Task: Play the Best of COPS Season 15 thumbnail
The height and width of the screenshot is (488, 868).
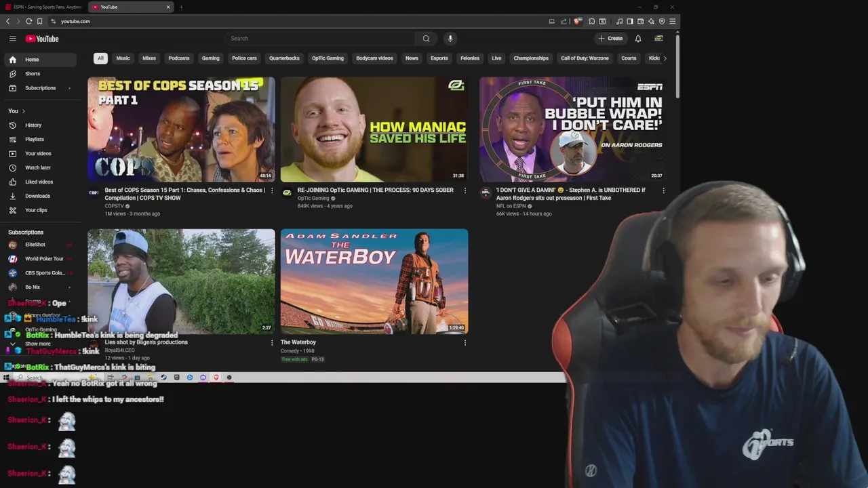Action: tap(181, 129)
